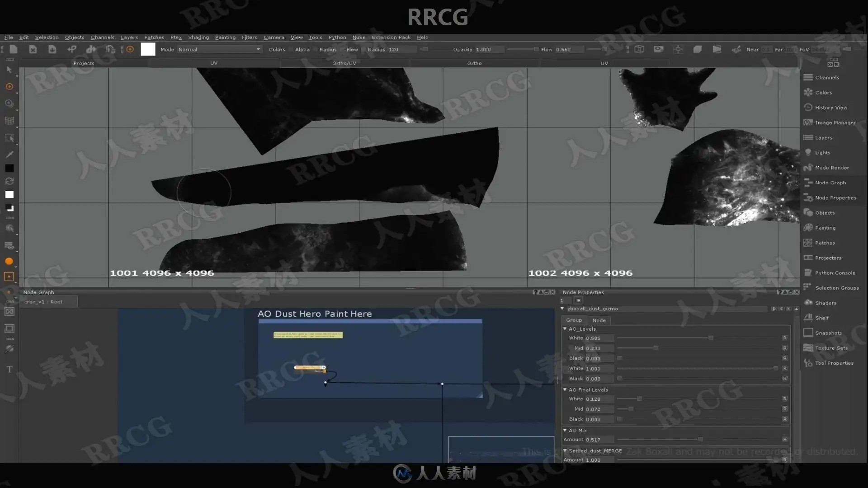
Task: Click the croc_v1 - Root node graph tab
Action: (49, 302)
